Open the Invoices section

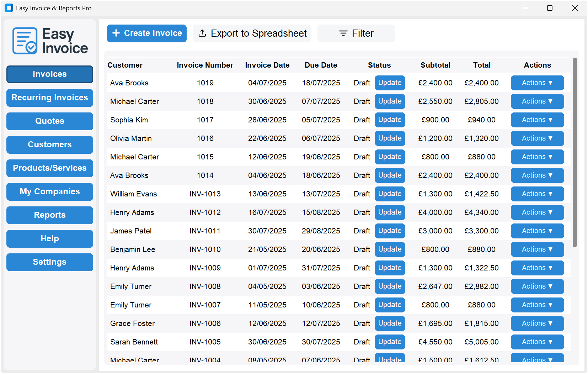point(50,74)
